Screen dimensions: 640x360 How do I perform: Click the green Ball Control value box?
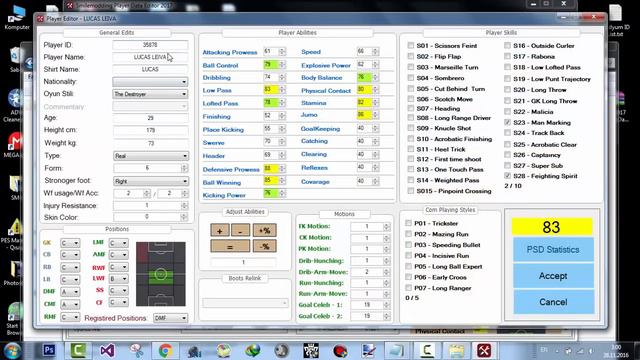(271, 64)
